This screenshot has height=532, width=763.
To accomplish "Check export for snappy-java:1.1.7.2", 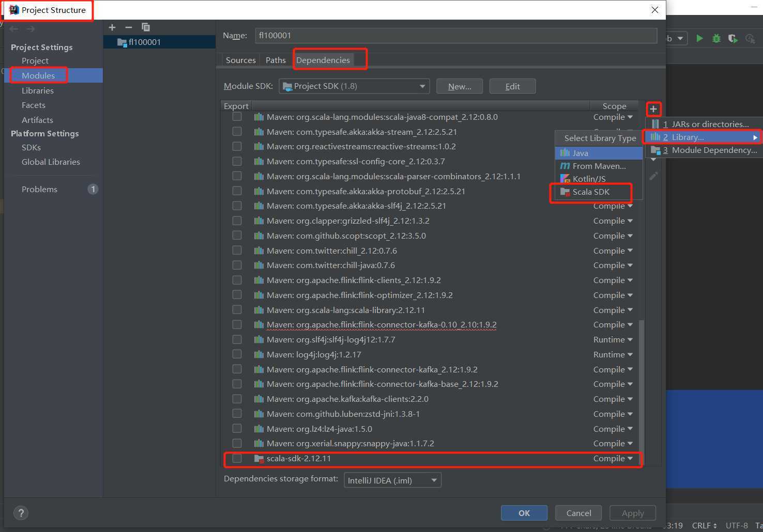I will pos(237,443).
